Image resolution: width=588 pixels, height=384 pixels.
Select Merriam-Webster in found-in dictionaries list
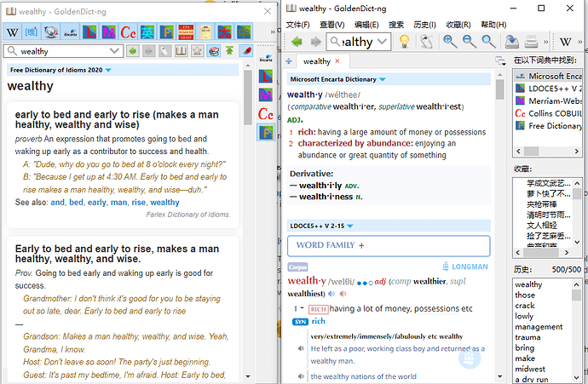click(549, 100)
